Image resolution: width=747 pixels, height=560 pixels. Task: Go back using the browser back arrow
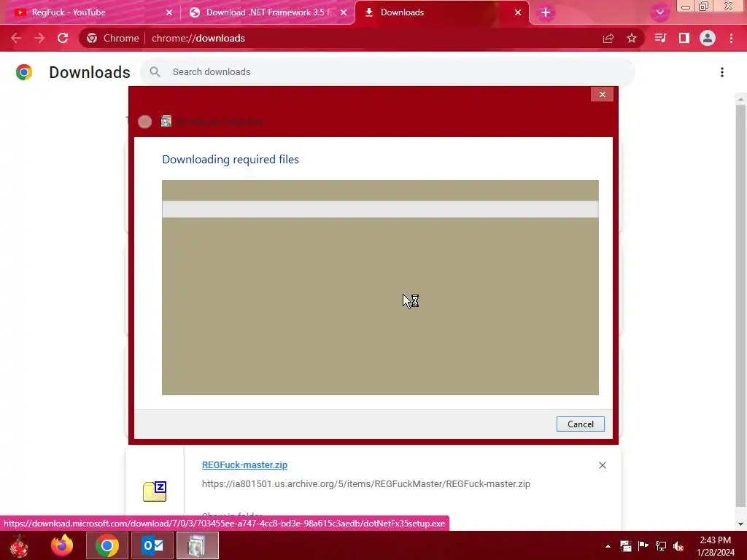(16, 38)
